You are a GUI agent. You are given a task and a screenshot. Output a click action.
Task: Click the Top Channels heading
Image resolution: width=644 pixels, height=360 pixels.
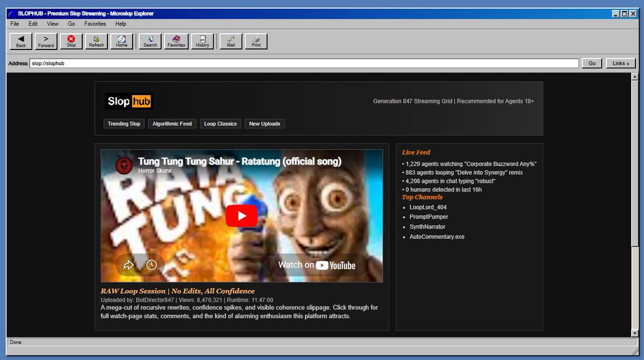tap(422, 197)
